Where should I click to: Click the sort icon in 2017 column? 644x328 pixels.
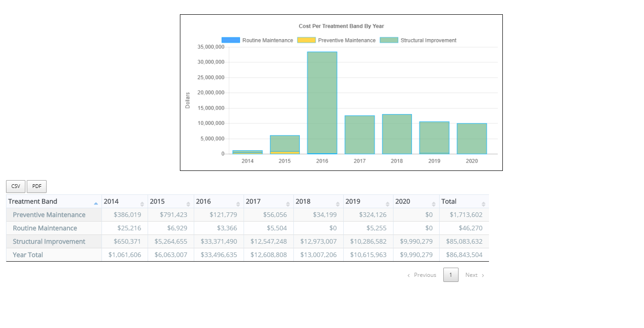[288, 204]
